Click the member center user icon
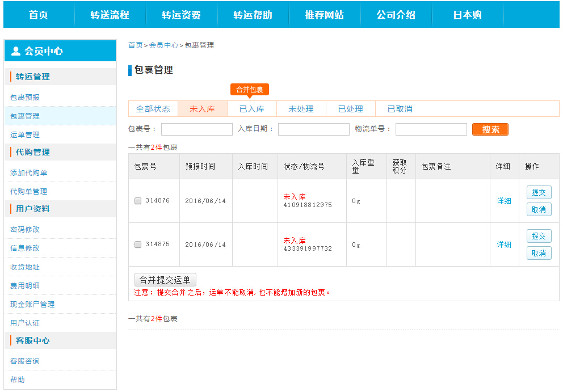This screenshot has width=563, height=392. (16, 51)
